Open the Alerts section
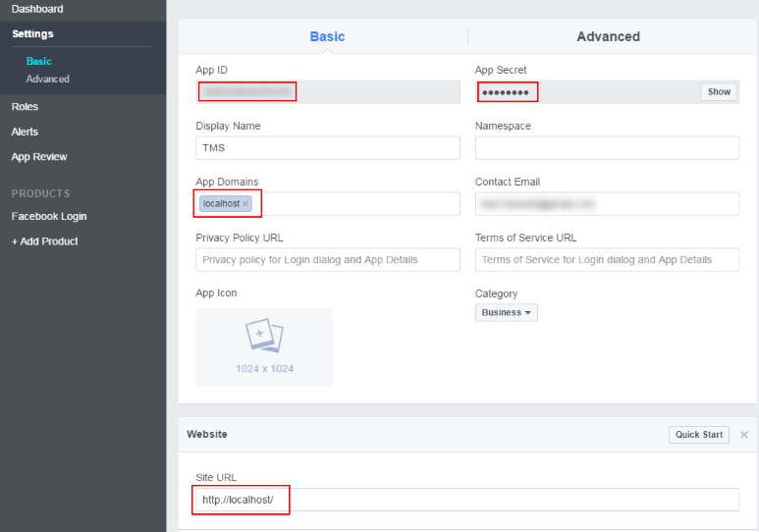The image size is (759, 532). (x=26, y=132)
